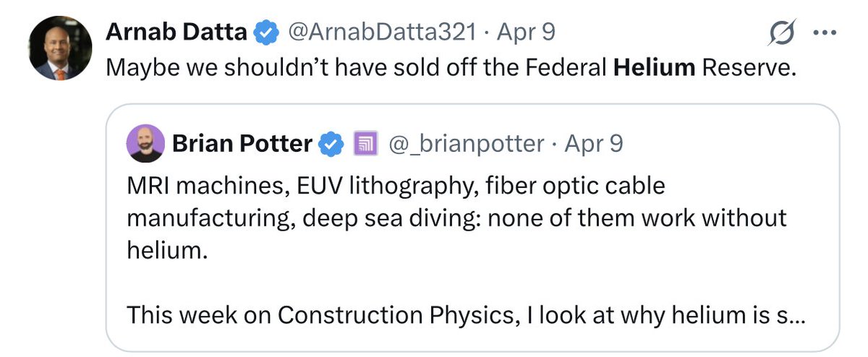Open the three-dot more options menu
The width and height of the screenshot is (868, 357).
coord(824,34)
